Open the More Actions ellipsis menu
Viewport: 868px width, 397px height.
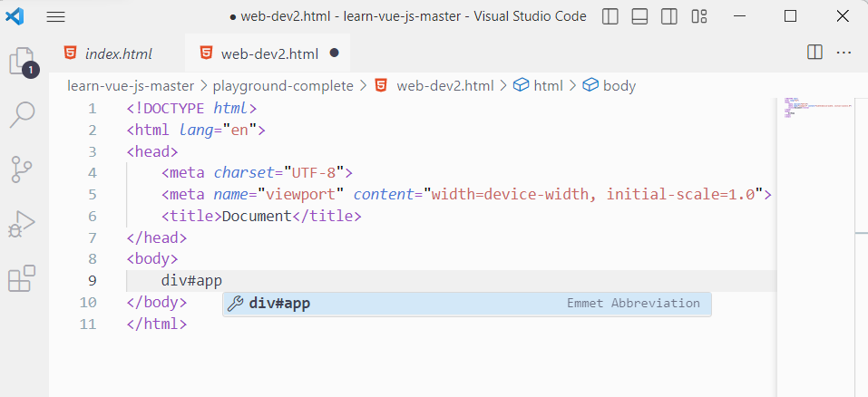click(844, 53)
